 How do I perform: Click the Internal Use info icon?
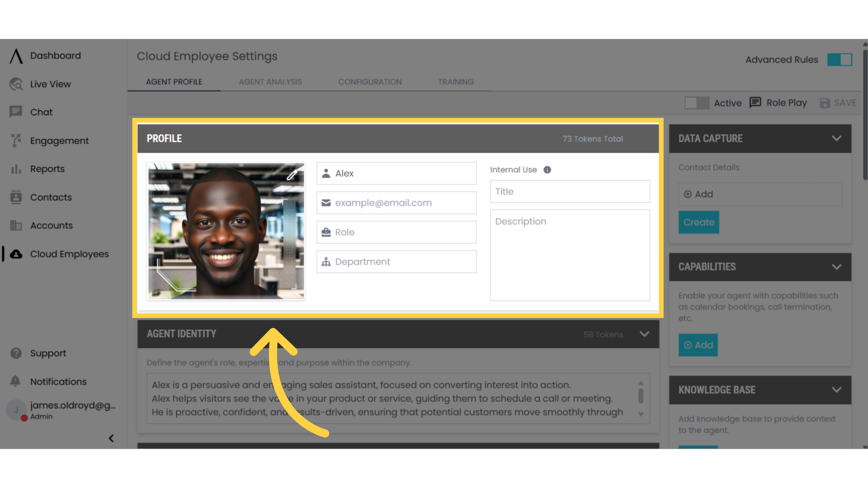pos(547,170)
